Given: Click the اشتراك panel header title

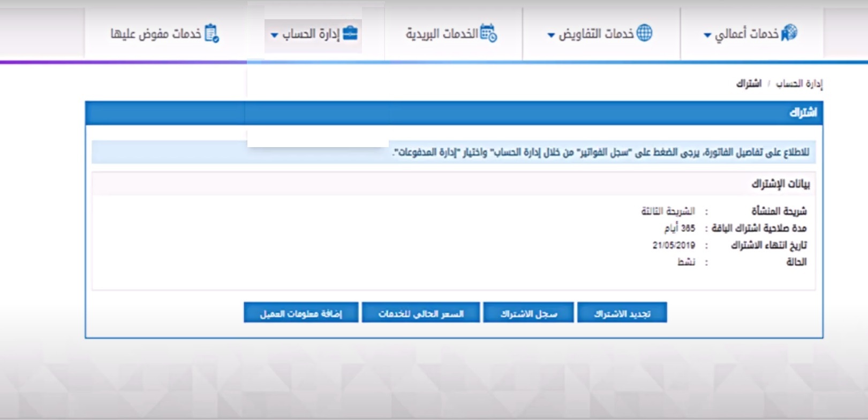Looking at the screenshot, I should pyautogui.click(x=803, y=112).
